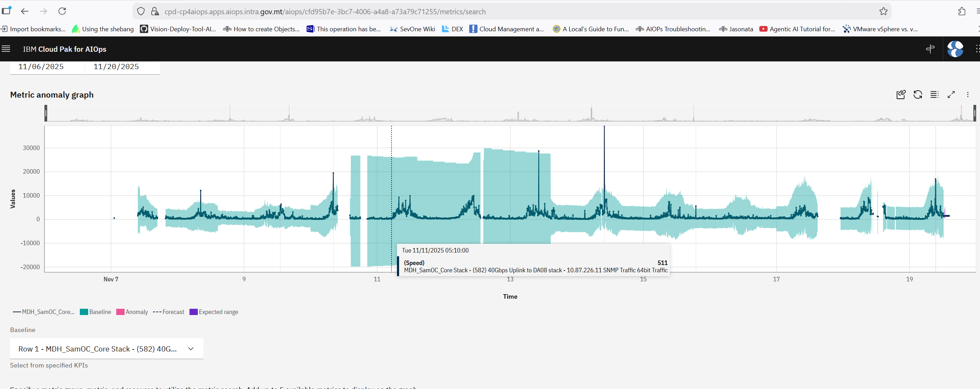The height and width of the screenshot is (389, 980).
Task: Copy shareable link to graph
Action: (901, 94)
